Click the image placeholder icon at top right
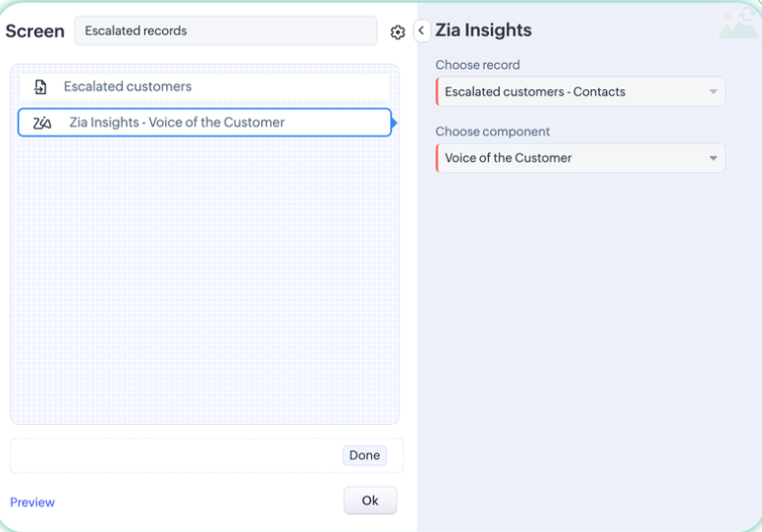Viewport: 762px width, 532px height. (737, 23)
